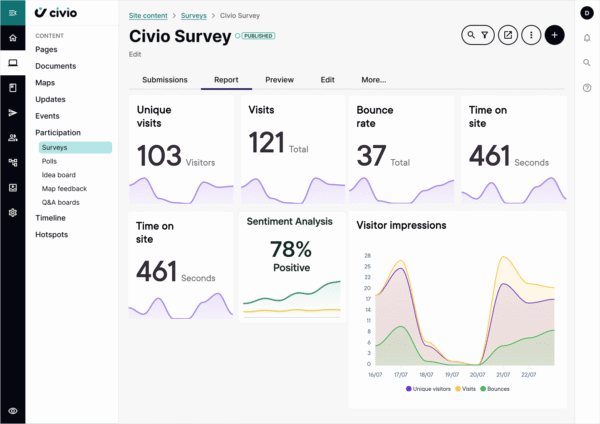
Task: Click the help question mark icon
Action: (x=587, y=88)
